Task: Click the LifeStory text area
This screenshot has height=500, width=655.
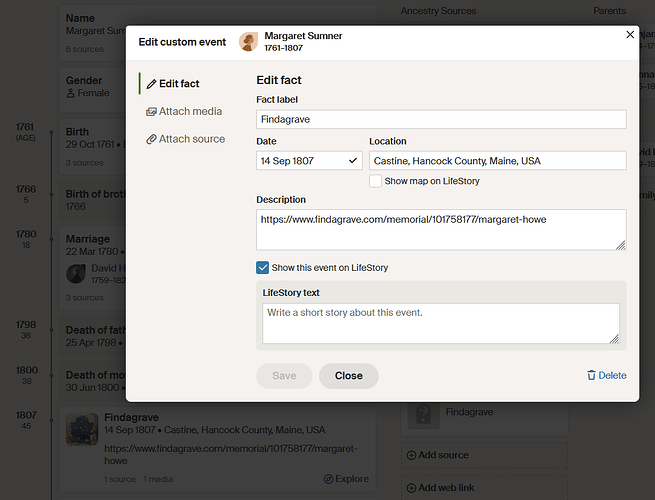Action: tap(441, 323)
